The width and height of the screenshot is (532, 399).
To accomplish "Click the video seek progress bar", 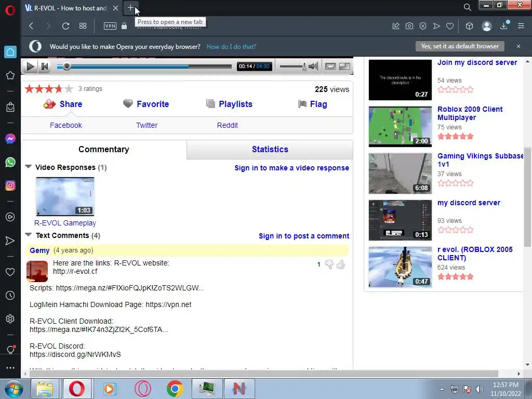I will [x=144, y=66].
